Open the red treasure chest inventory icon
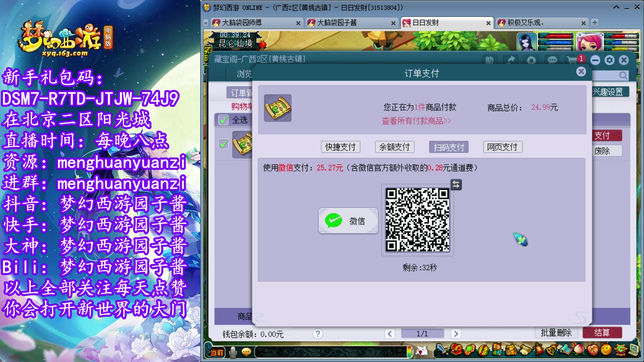 (x=456, y=350)
